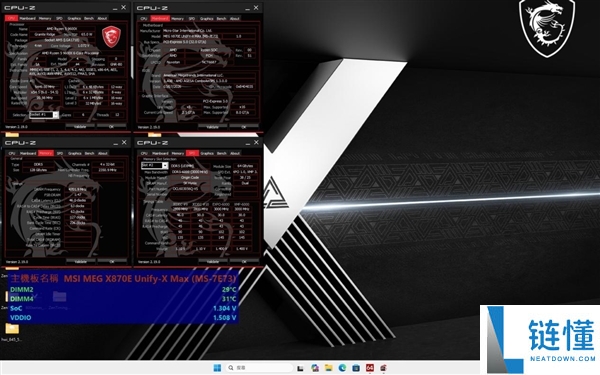
Task: Select the active red CPU tab
Action: [11, 18]
